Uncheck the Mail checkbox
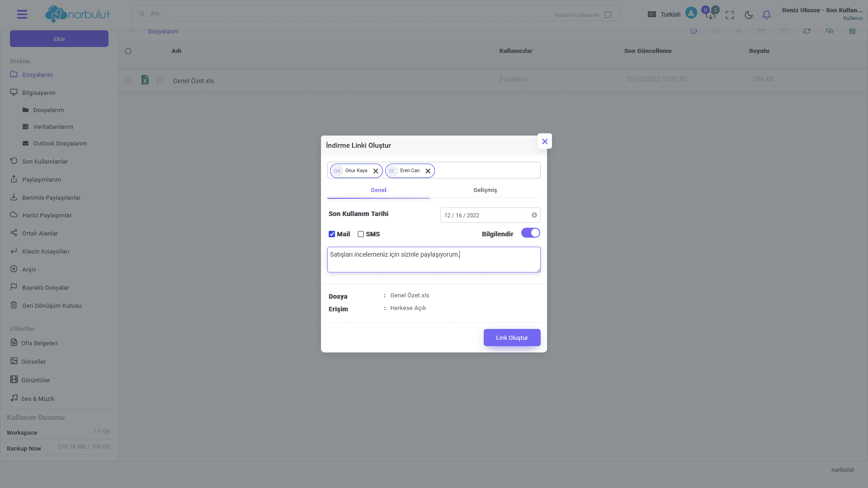 point(332,234)
